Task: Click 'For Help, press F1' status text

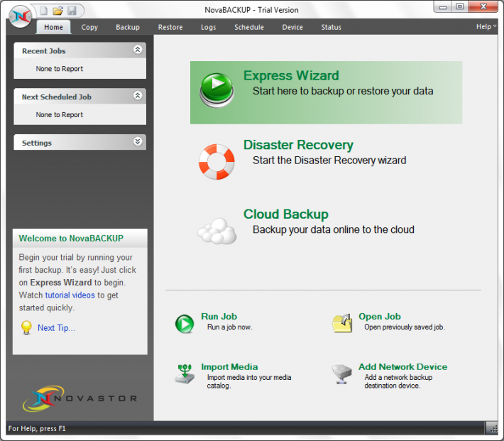Action: (37, 428)
